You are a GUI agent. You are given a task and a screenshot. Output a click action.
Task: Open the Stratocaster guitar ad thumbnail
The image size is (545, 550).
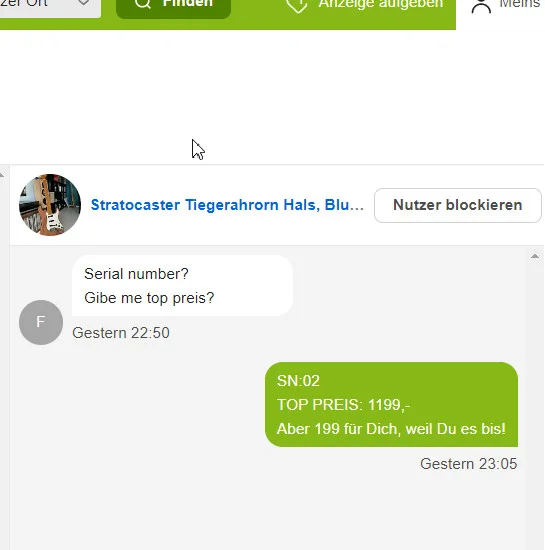[x=50, y=205]
